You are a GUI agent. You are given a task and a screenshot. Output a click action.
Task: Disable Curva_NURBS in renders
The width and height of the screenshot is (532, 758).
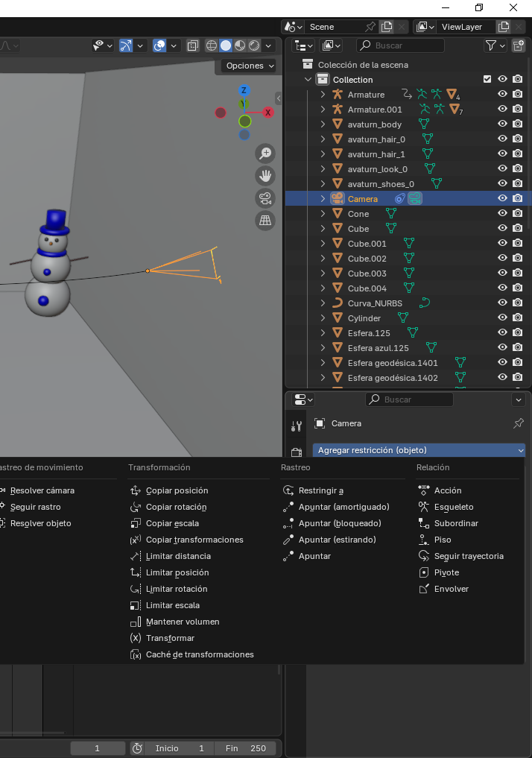coord(518,303)
